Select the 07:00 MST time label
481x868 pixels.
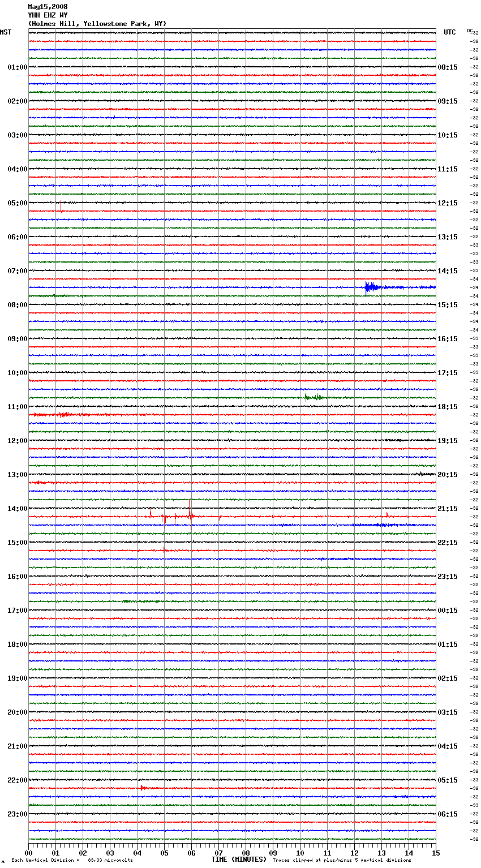(18, 271)
